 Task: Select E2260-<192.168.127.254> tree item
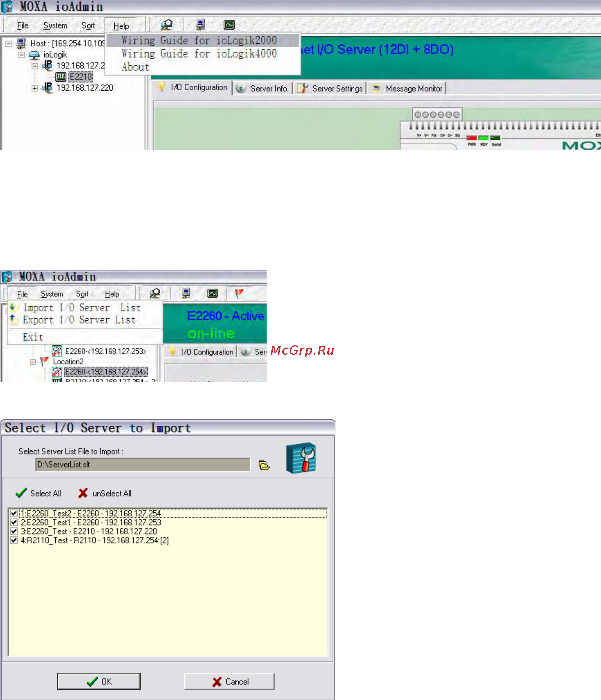pos(106,372)
